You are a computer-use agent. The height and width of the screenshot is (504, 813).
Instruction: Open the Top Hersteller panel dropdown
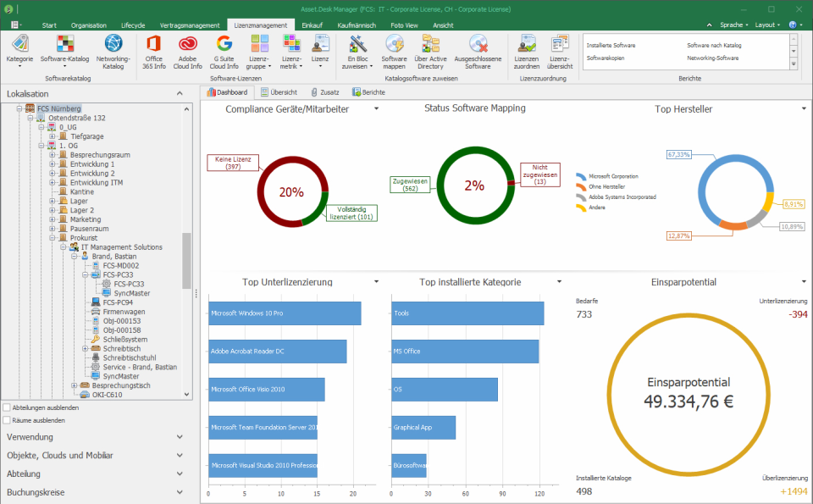(802, 108)
